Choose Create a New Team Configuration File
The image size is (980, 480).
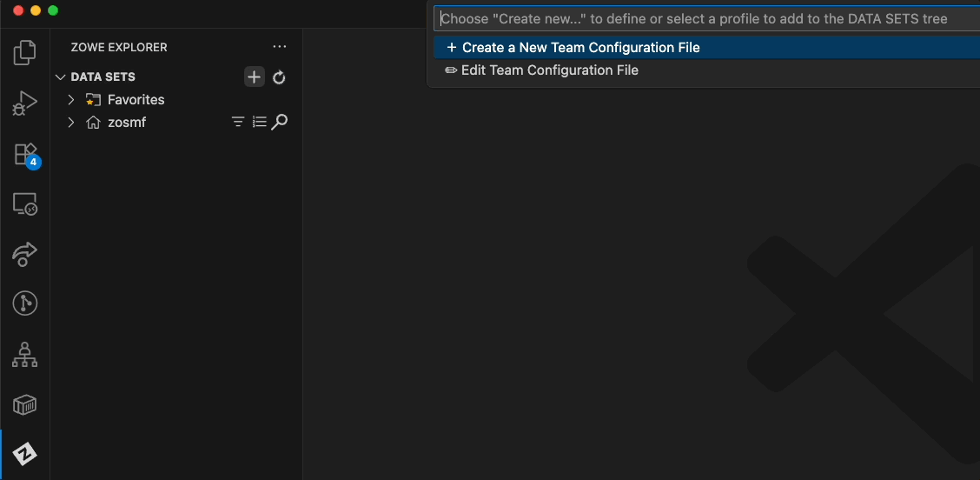707,48
